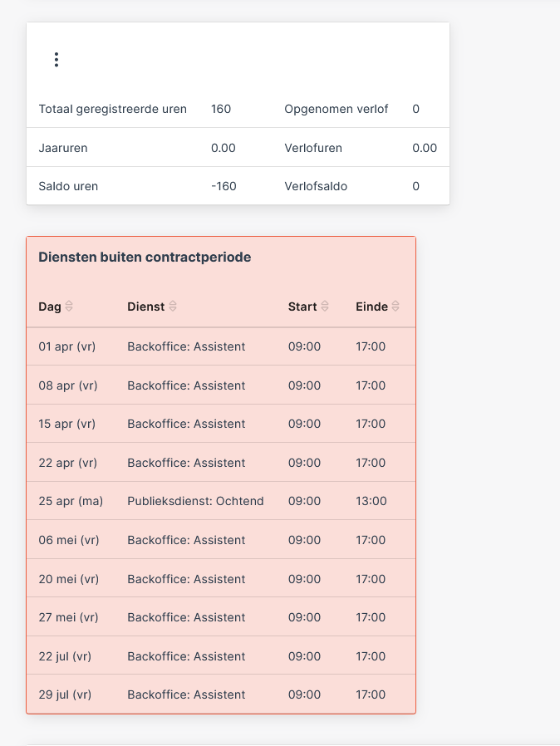560x746 pixels.
Task: Click the Einde column header
Action: click(x=371, y=307)
